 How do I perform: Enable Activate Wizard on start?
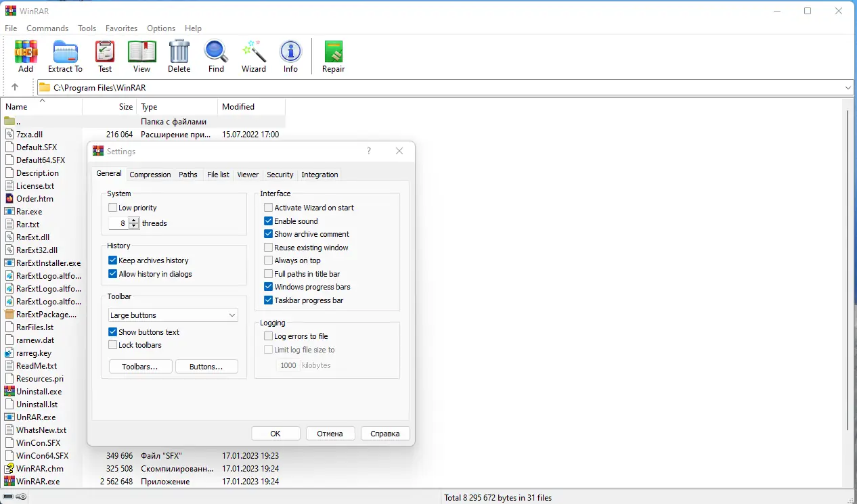coord(269,208)
